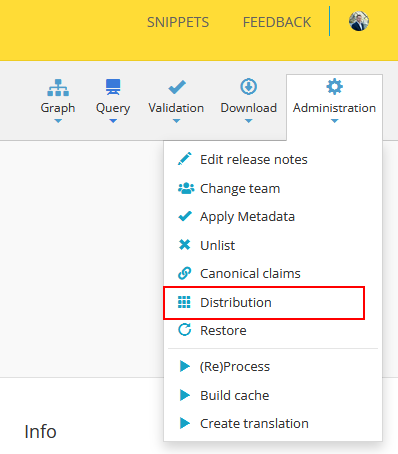Click the checkmark icon beside Apply Metadata
The image size is (398, 454).
point(185,216)
